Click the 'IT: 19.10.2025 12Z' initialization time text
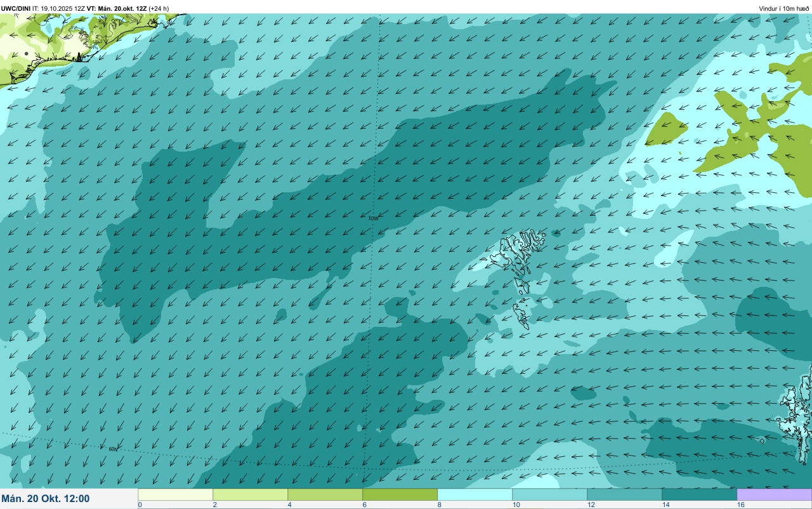 pos(58,8)
